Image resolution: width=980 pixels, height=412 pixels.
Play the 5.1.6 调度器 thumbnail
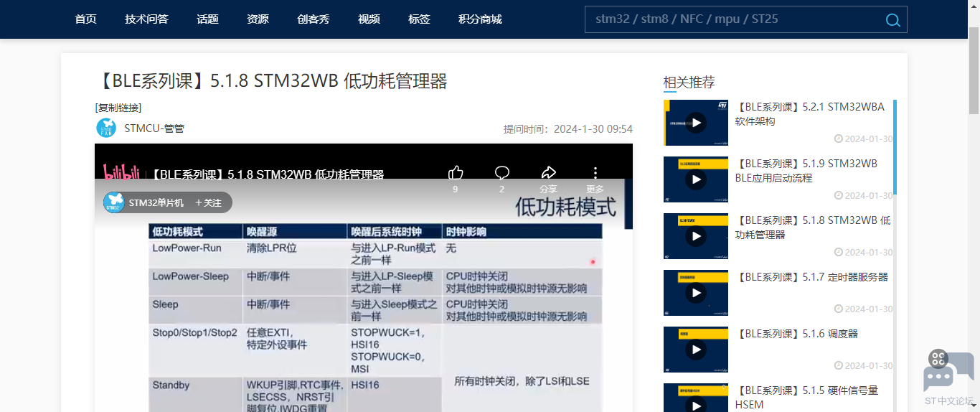(x=695, y=349)
